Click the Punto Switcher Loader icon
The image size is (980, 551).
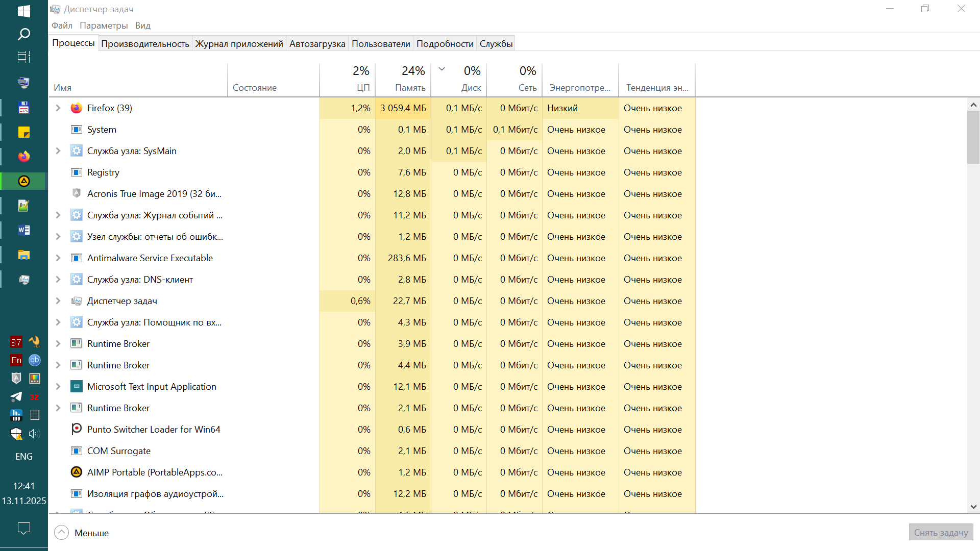(x=76, y=430)
